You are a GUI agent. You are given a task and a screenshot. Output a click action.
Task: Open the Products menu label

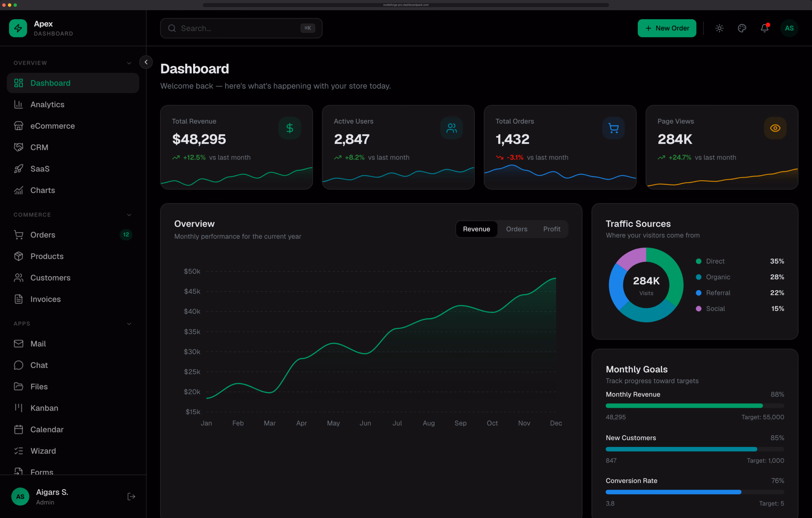47,256
